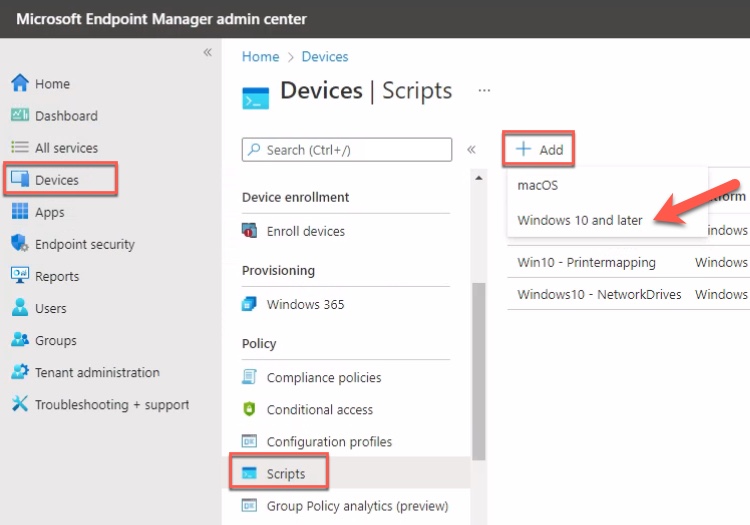Click the Devices menu scrollbar thumb

pos(479,371)
